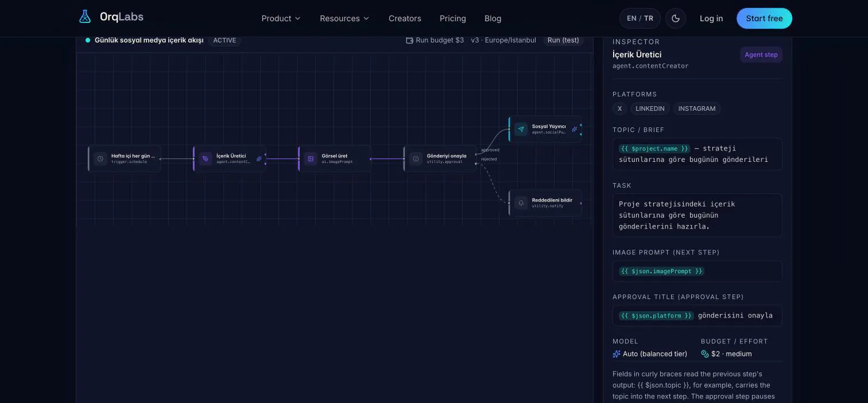Click the sparkle icon on İçerik Üretici node

[x=259, y=159]
